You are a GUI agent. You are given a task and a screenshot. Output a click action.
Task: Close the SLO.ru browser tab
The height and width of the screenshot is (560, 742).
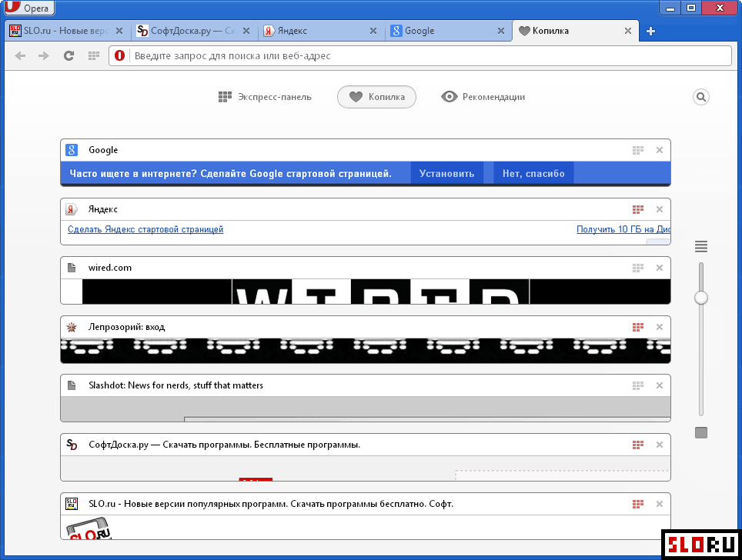(119, 31)
